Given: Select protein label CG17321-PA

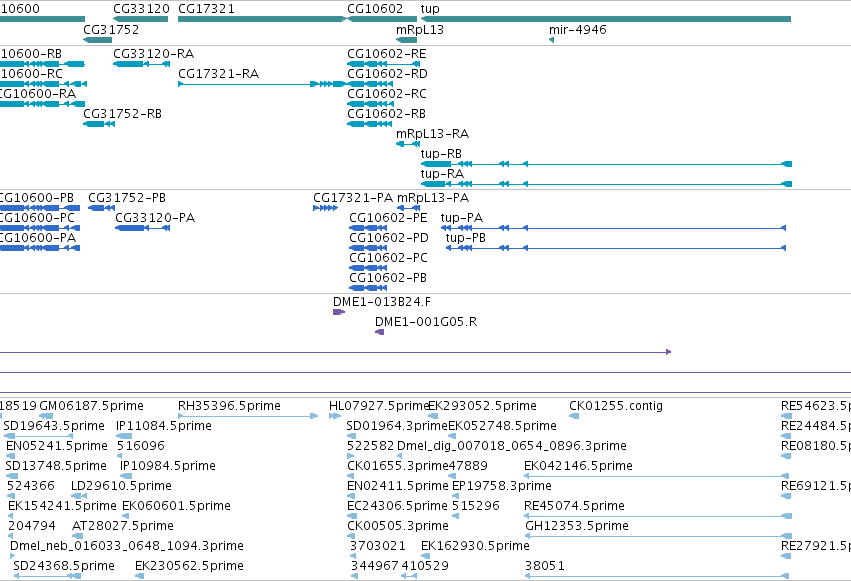Looking at the screenshot, I should [353, 198].
